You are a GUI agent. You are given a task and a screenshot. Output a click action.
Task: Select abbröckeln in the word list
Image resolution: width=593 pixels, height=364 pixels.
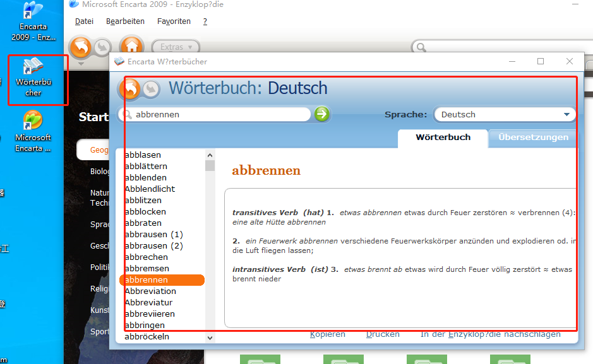pyautogui.click(x=147, y=336)
